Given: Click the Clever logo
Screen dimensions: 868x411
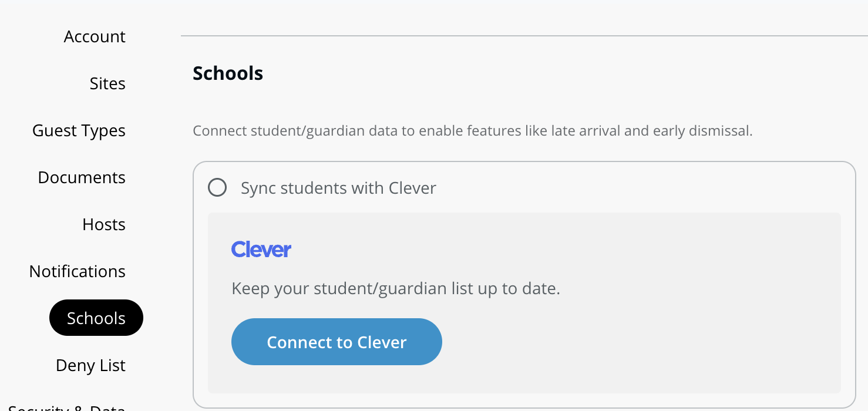Looking at the screenshot, I should [261, 249].
